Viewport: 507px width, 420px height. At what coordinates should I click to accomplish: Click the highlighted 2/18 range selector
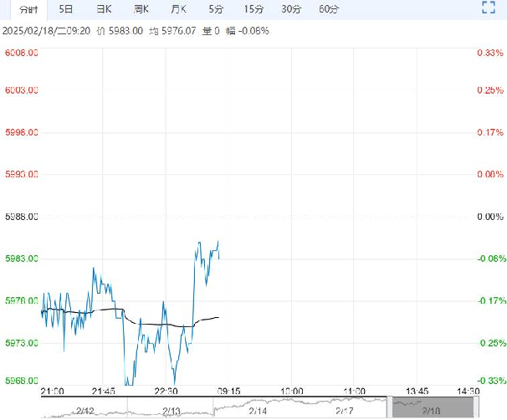pos(432,410)
